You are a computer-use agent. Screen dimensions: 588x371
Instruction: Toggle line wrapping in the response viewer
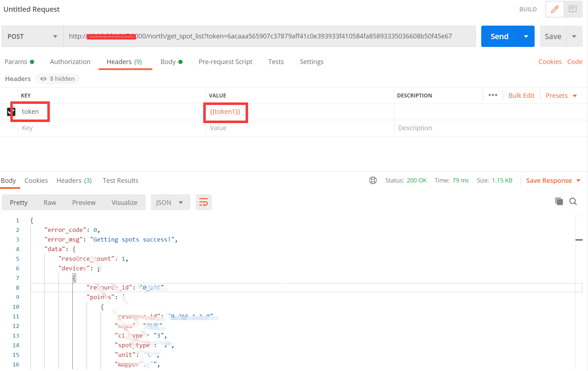pos(204,202)
